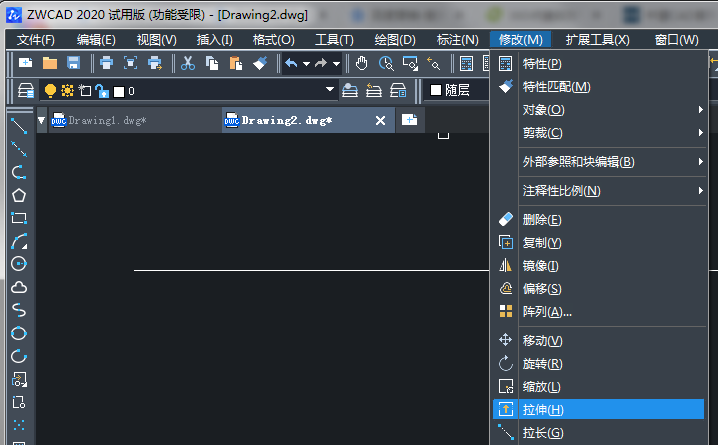Toggle the layer on/off lightbulb icon
Image resolution: width=718 pixels, height=445 pixels.
click(51, 91)
